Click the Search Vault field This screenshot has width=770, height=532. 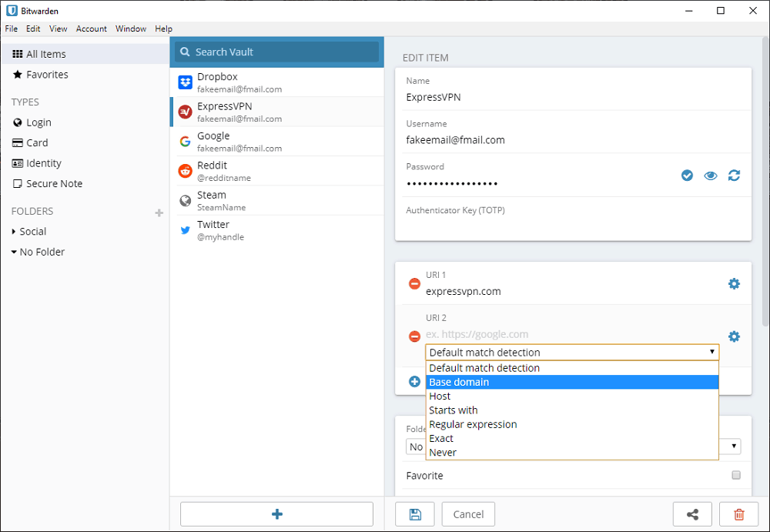277,52
